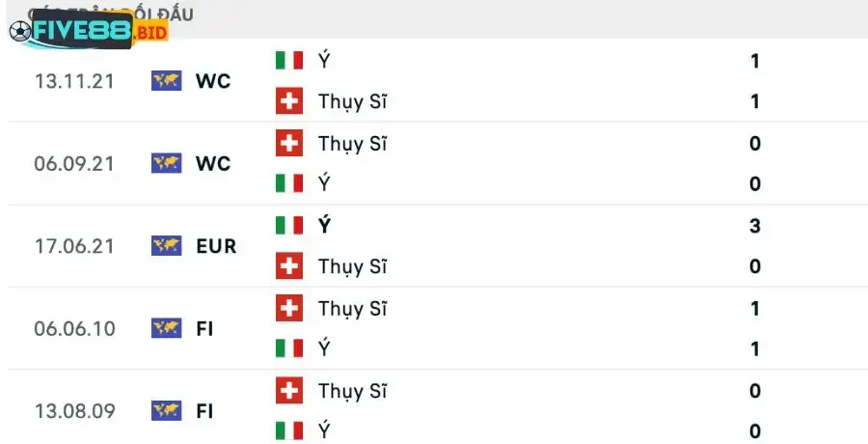Screen dimensions: 868x444
Task: Click Switzerland flag in 13.11.21 match
Action: pos(289,101)
